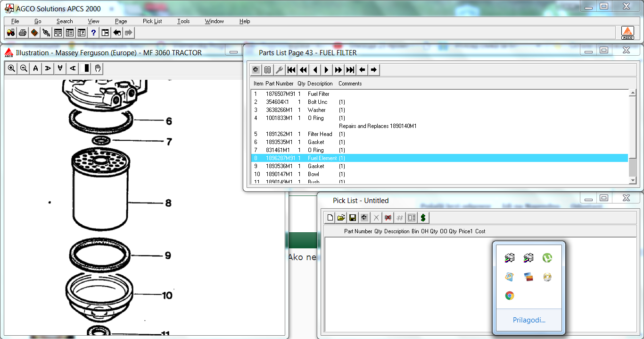Open the Go menu

point(38,21)
